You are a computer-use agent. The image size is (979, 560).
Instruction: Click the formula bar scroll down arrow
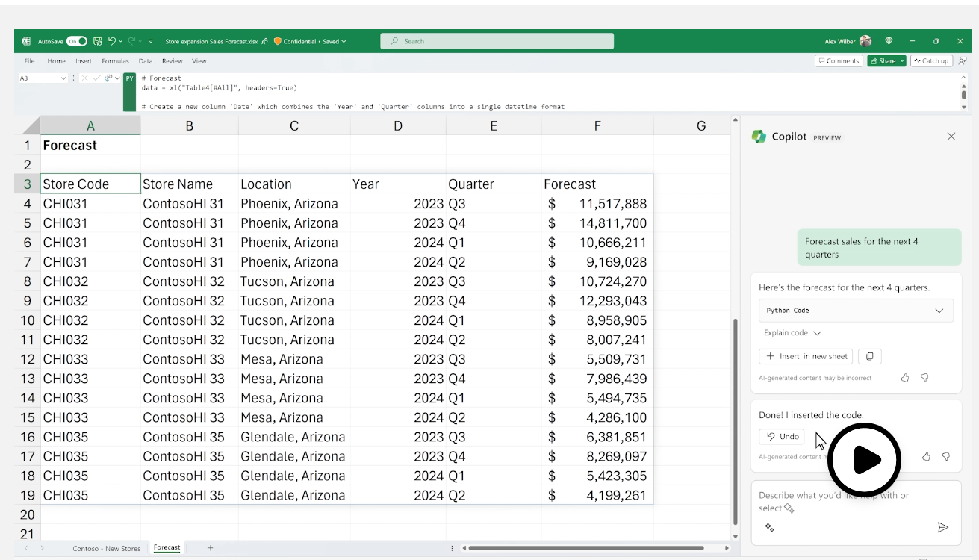(x=963, y=107)
